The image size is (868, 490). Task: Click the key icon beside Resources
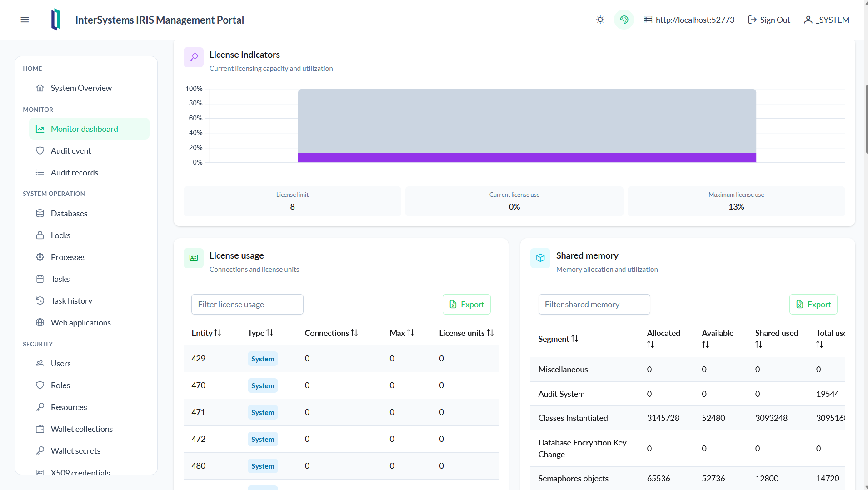coord(40,407)
